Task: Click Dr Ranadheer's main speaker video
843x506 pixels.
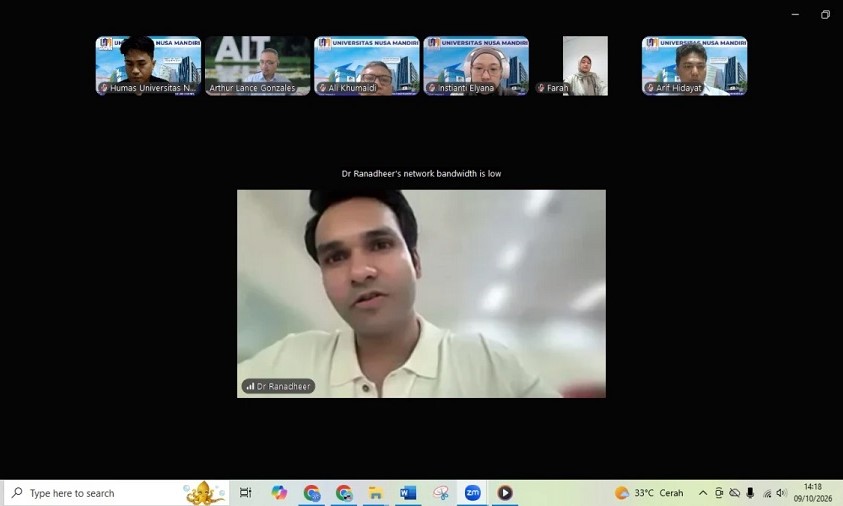Action: [421, 294]
